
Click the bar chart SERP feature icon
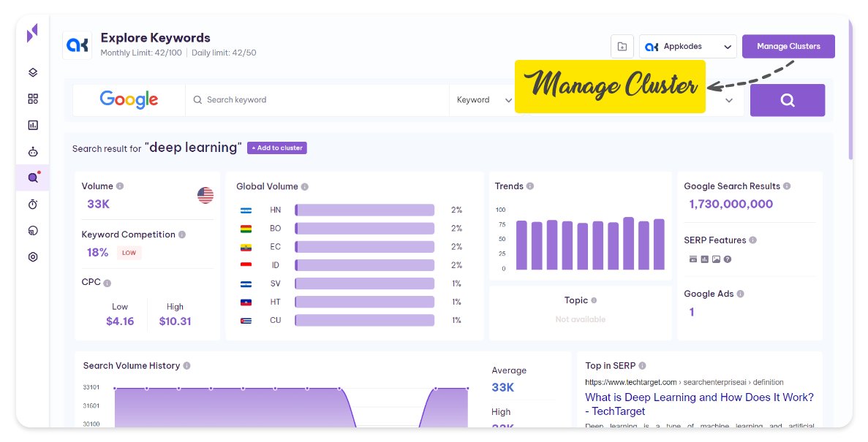705,259
